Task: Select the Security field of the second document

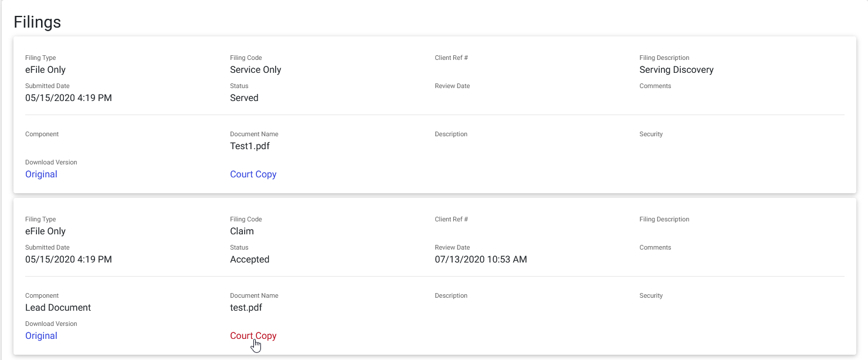Action: coord(651,295)
